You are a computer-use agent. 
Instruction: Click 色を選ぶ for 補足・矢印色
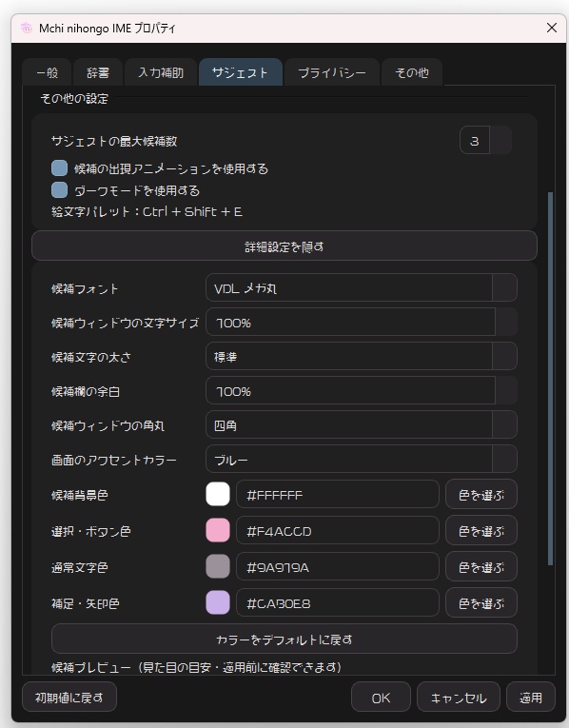click(x=481, y=603)
